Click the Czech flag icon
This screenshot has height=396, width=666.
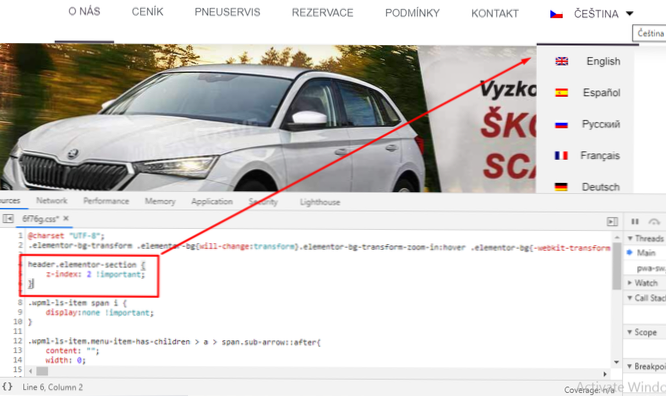556,14
